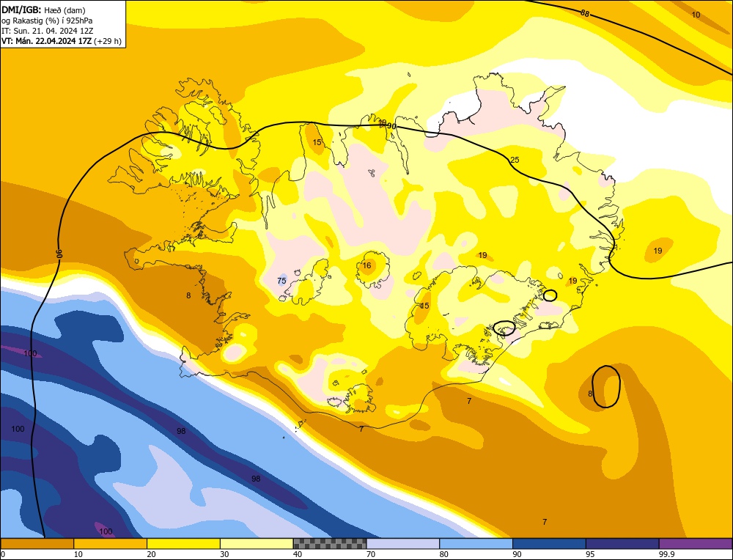Viewport: 733px width, 560px height.
Task: Click the legend tick label "0"
Action: pos(3,554)
